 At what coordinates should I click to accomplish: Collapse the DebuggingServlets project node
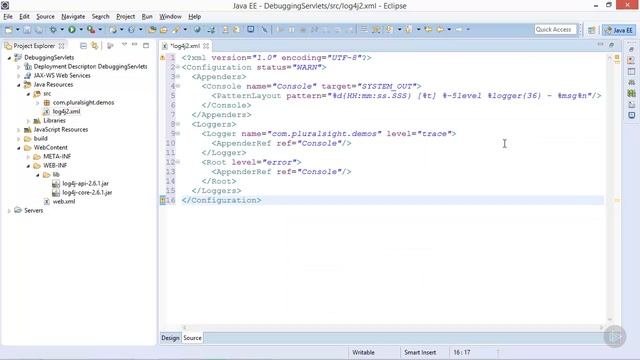9,58
